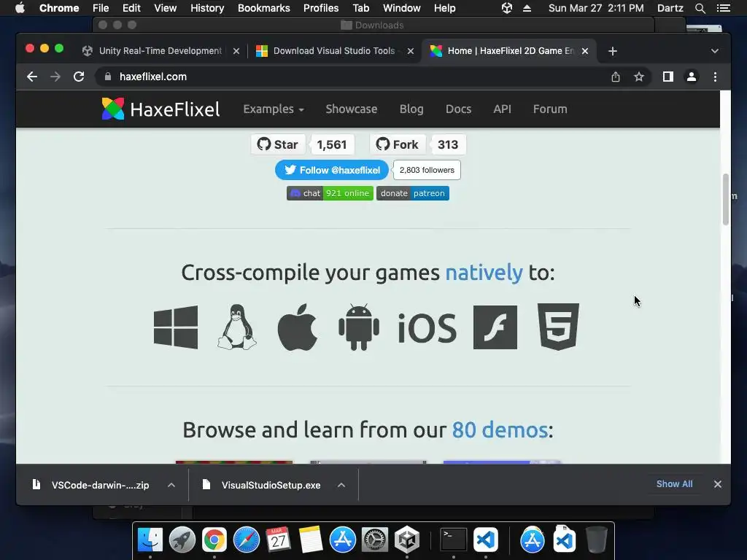Bookmark this page with the star icon
Screen dimensions: 747x560
(x=639, y=77)
